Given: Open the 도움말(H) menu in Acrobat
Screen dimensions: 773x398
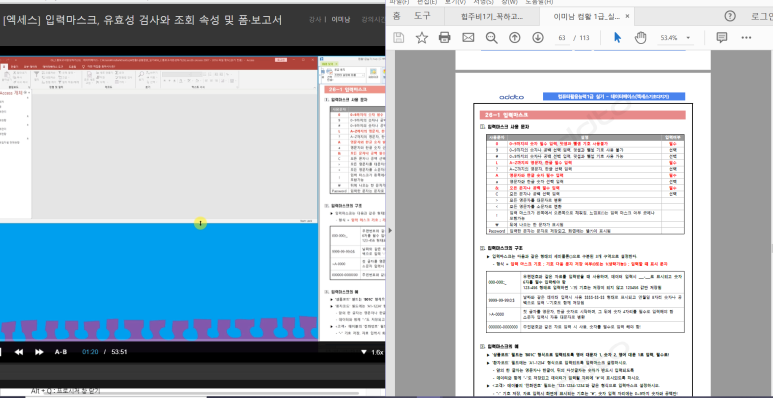Looking at the screenshot, I should (x=540, y=2).
